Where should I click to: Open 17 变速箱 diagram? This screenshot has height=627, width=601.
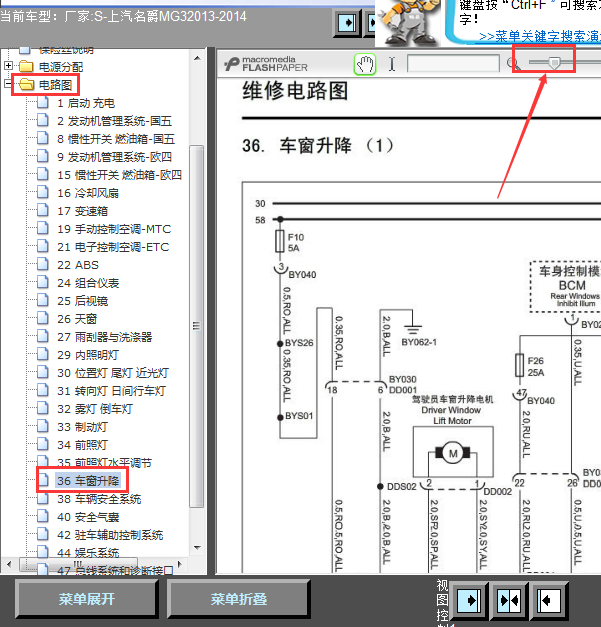click(x=82, y=211)
